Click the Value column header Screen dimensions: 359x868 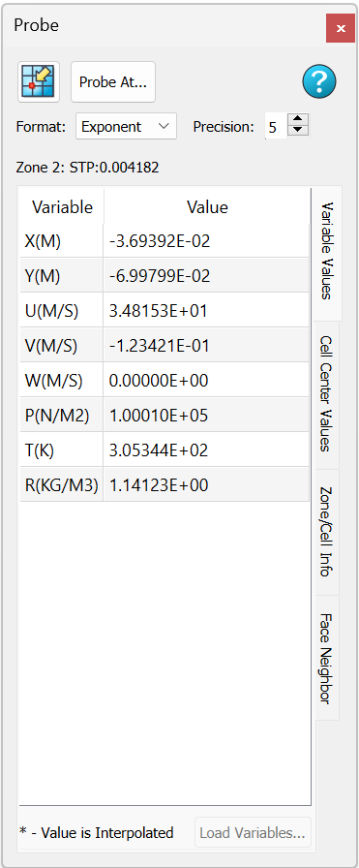207,207
